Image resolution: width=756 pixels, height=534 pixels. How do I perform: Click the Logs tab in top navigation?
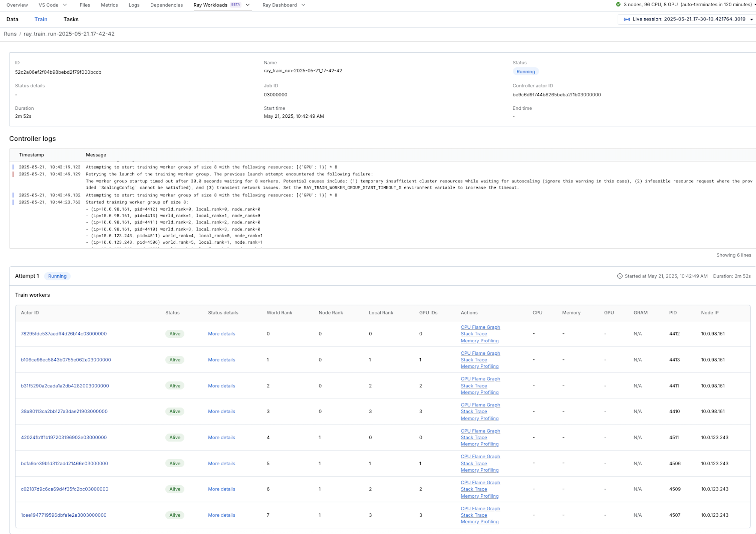[134, 5]
